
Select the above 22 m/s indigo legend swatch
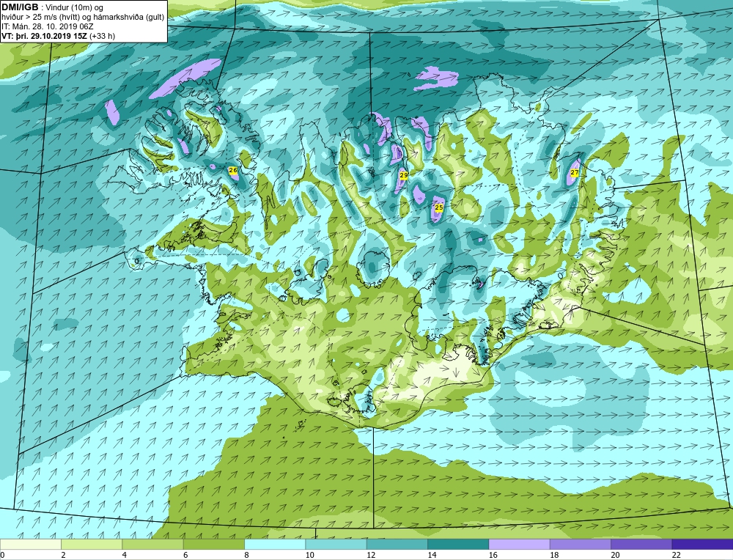pos(703,544)
